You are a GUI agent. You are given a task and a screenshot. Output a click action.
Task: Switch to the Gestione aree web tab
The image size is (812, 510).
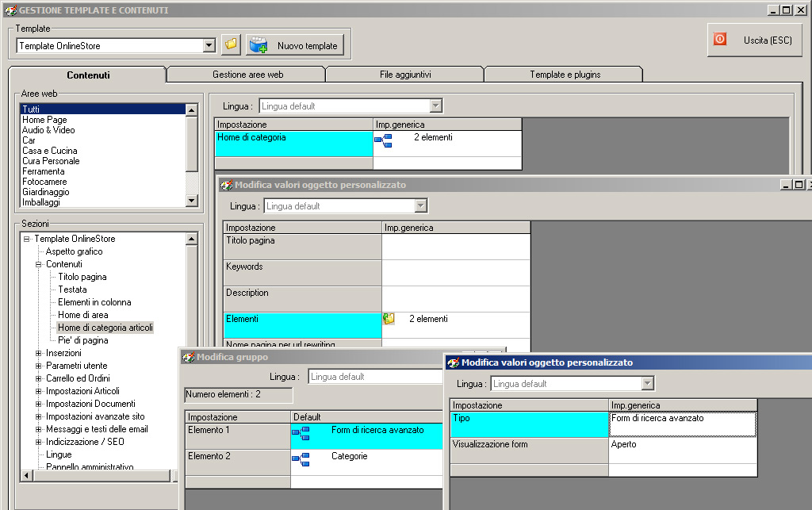(247, 75)
